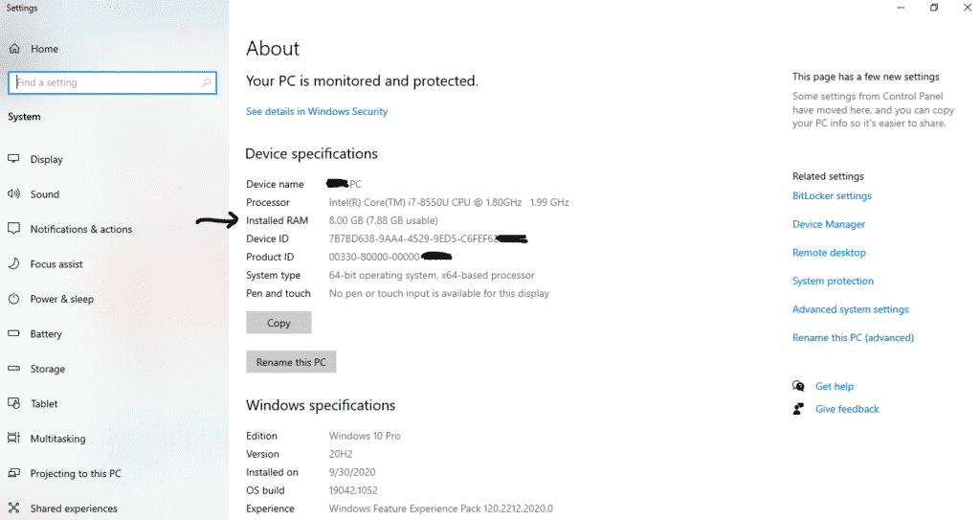Click the Windows specifications heading

(321, 405)
